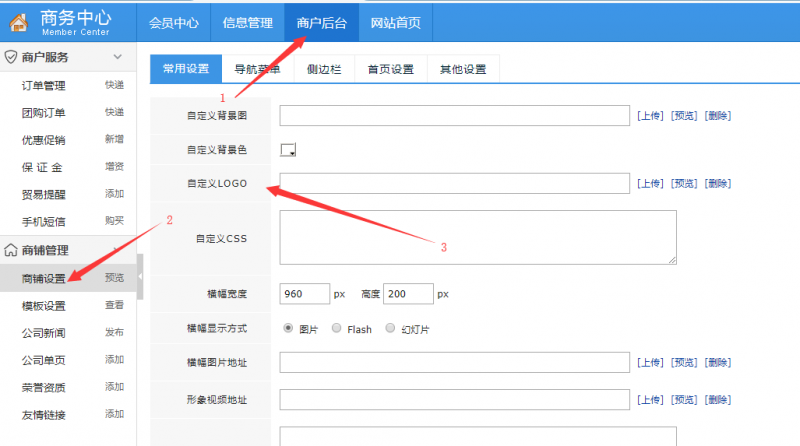Click 上传 for 自定义背景图
The image size is (800, 446).
point(650,116)
